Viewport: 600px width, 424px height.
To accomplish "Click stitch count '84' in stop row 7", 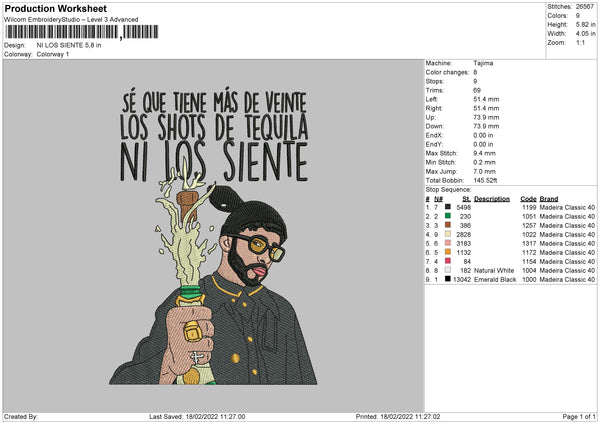I will pos(467,261).
